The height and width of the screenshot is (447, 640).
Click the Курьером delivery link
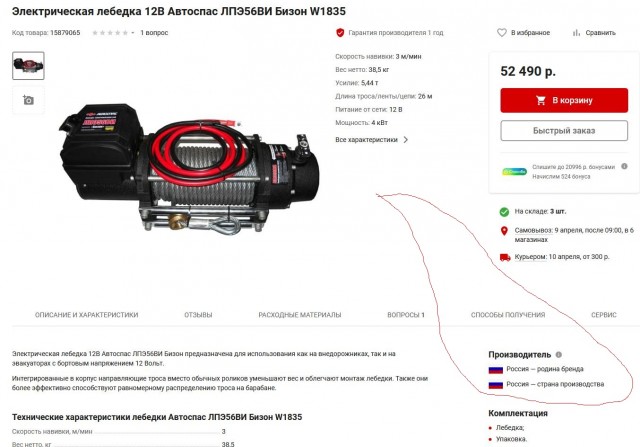coord(530,257)
